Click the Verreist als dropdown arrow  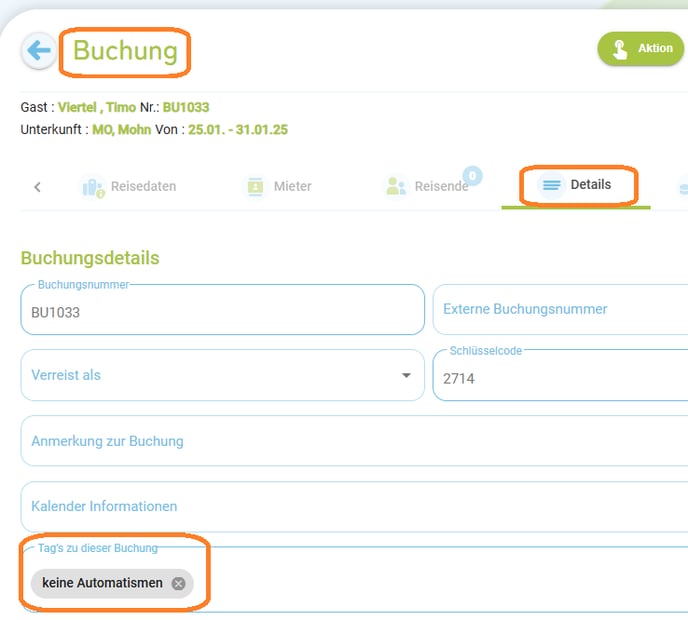406,375
